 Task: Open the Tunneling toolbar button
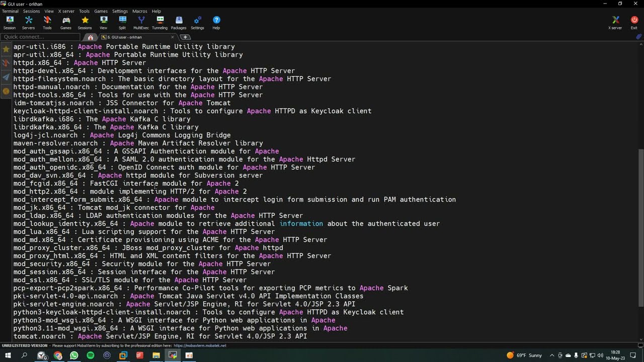[x=160, y=23]
